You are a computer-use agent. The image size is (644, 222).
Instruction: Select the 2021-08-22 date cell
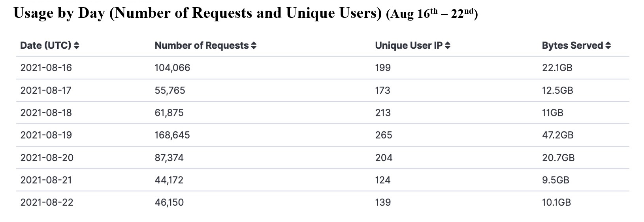click(x=47, y=202)
